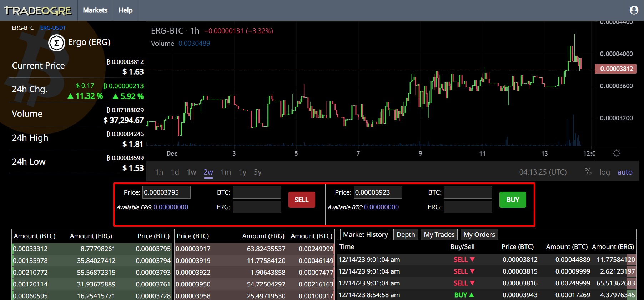This screenshot has height=300, width=644.
Task: Click the 11.32 % 24h change value
Action: click(x=85, y=96)
